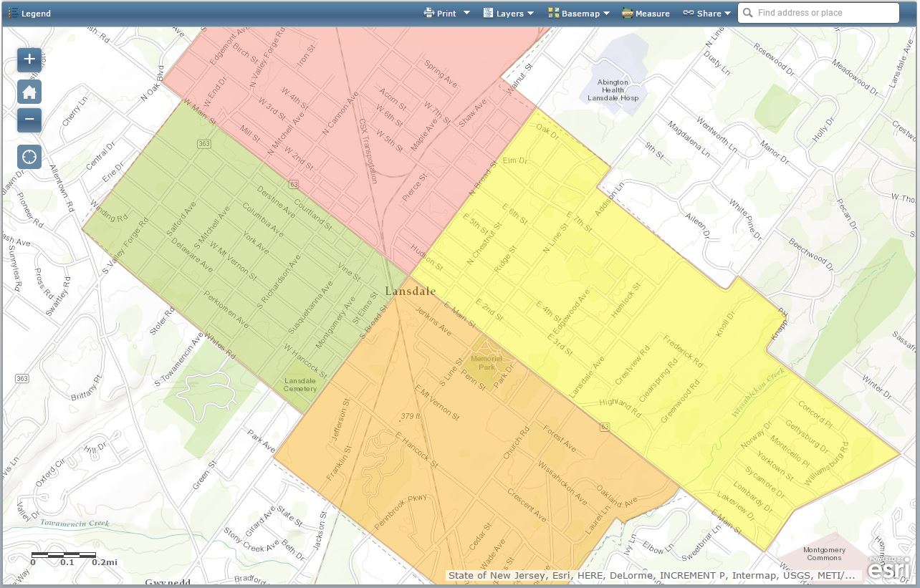
Task: Click the printer icon in the toolbar
Action: tap(429, 13)
